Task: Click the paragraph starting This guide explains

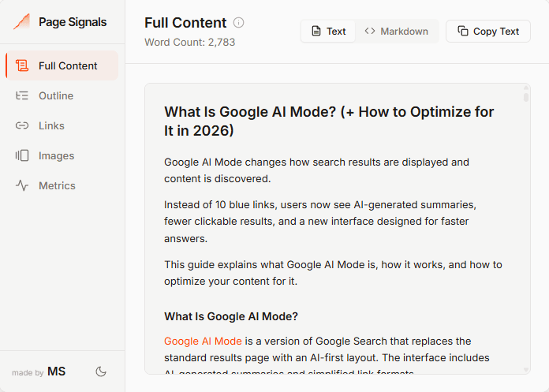Action: (333, 273)
